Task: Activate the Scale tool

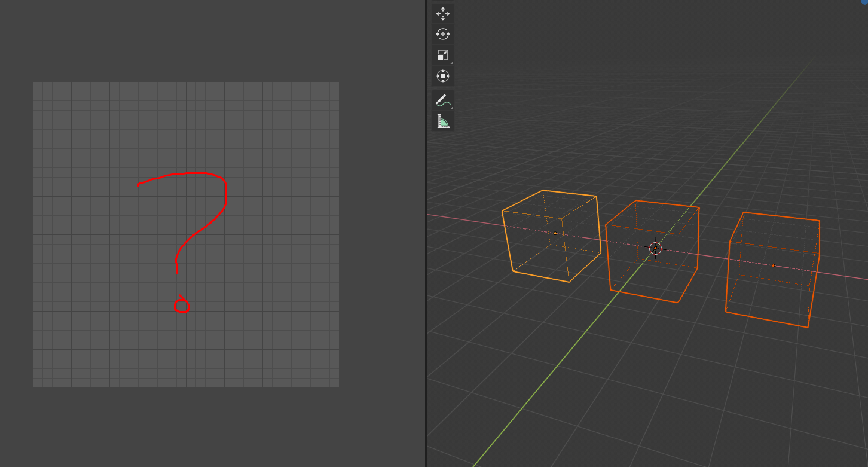Action: coord(442,56)
